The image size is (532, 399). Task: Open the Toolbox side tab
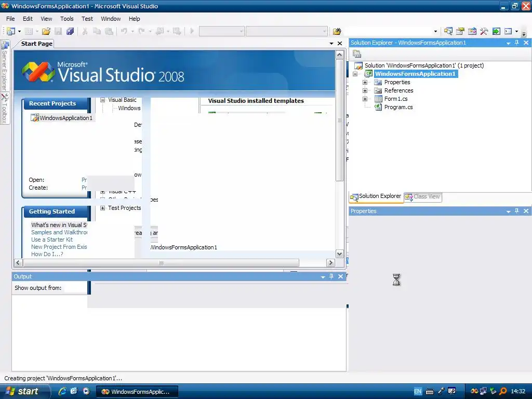(x=5, y=109)
